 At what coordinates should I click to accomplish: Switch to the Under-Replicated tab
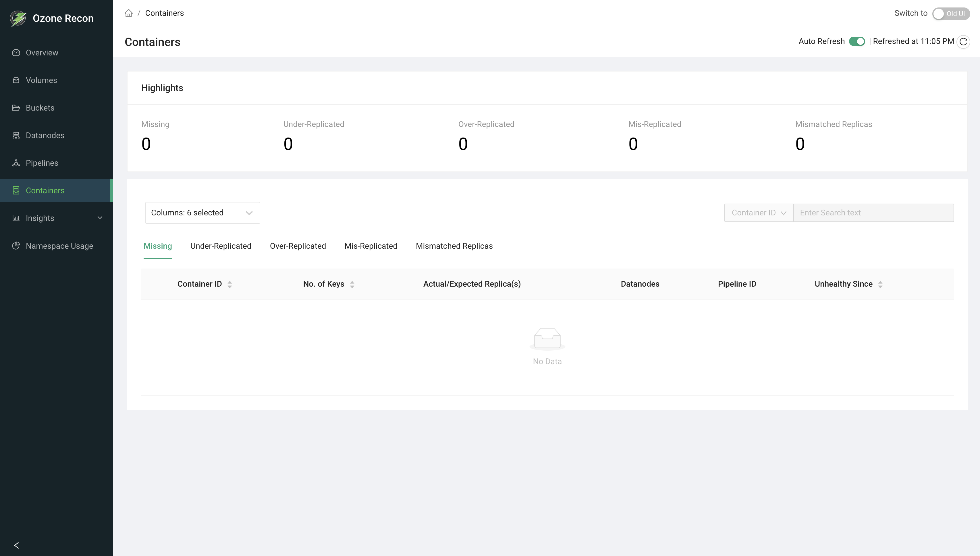click(x=221, y=246)
